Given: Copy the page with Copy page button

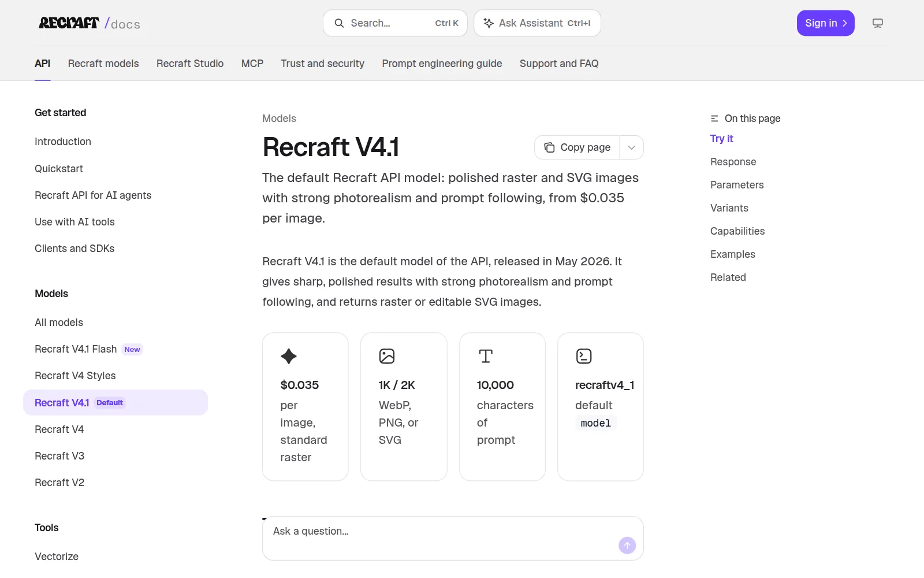Looking at the screenshot, I should [x=577, y=147].
